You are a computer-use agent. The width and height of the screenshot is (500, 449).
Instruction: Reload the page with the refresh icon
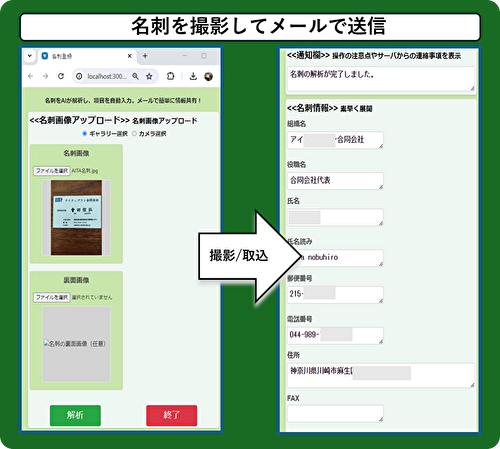tap(61, 76)
